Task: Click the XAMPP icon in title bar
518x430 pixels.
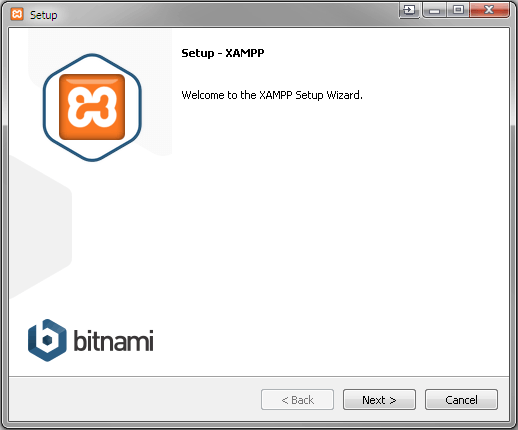Action: coord(17,15)
